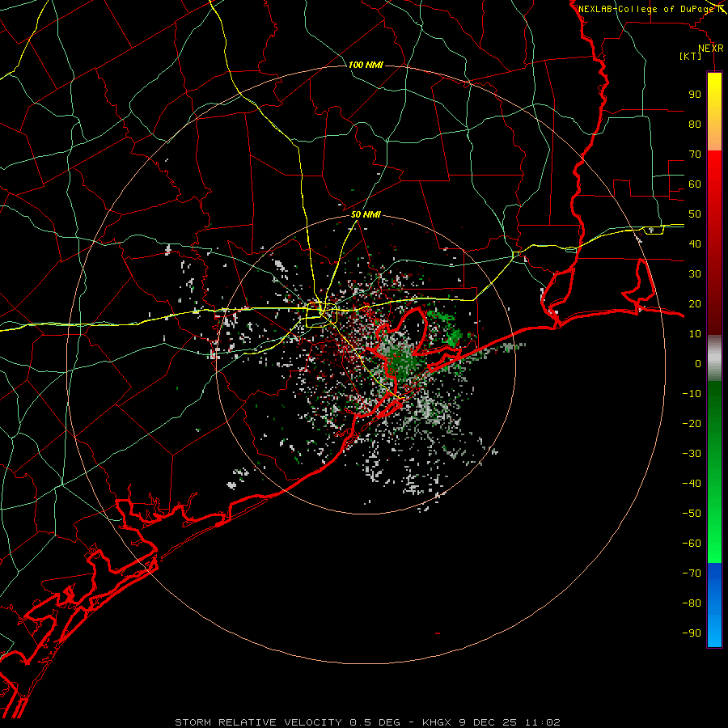Click the 100 NMI range ring label

pos(366,65)
